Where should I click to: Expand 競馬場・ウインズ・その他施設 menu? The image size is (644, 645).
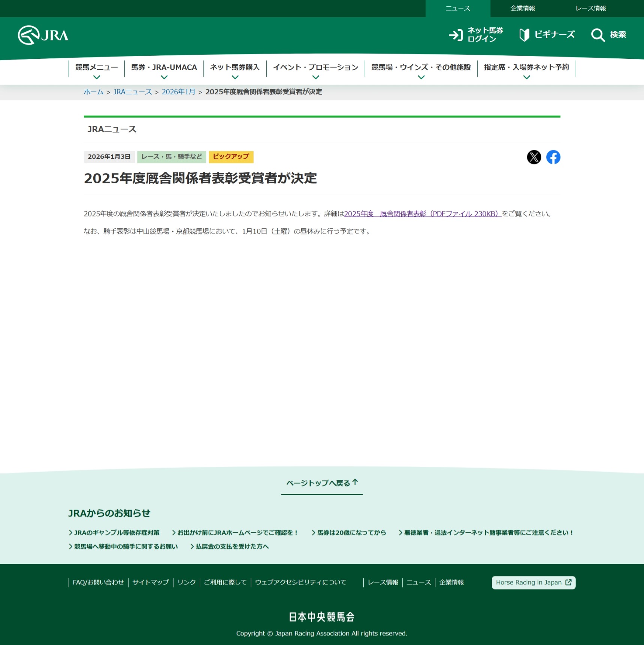421,71
